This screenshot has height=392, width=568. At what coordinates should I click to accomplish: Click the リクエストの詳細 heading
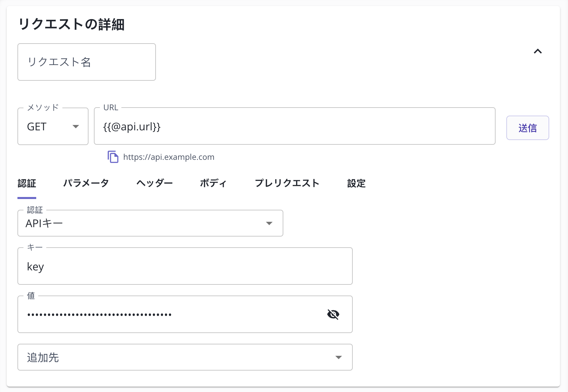coord(71,24)
